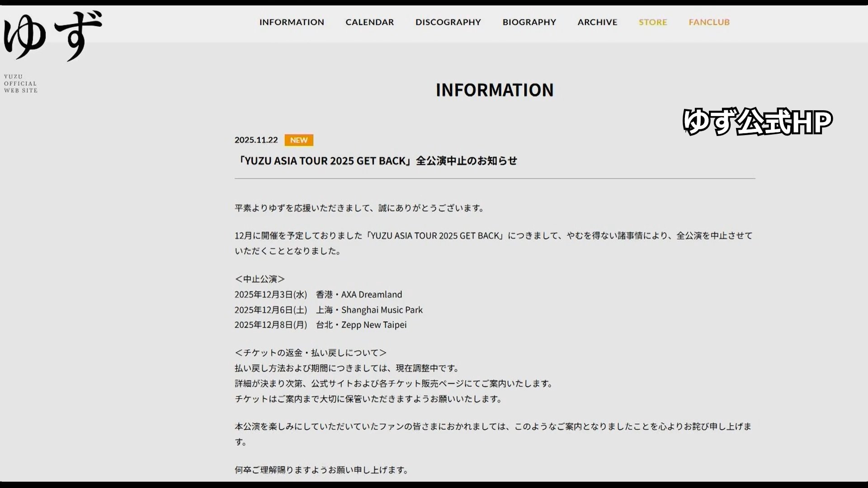Click the Shanghai Music Park venue text
Image resolution: width=868 pixels, height=488 pixels.
[382, 310]
